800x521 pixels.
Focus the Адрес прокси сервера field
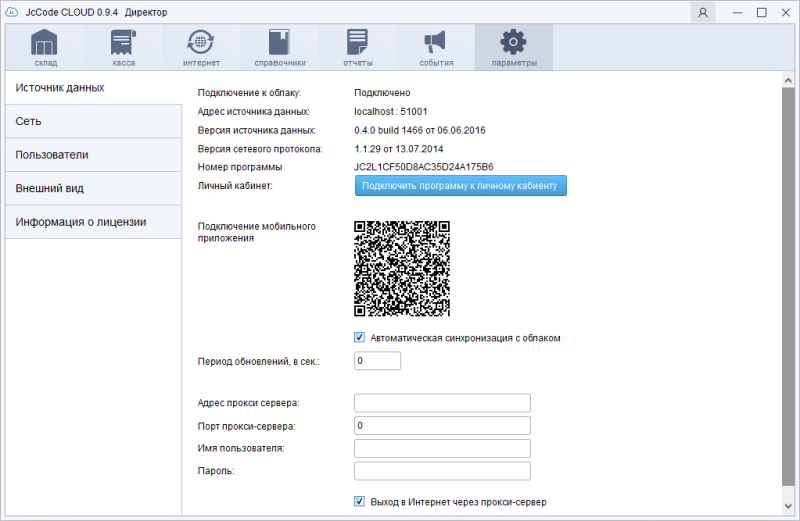(x=442, y=403)
